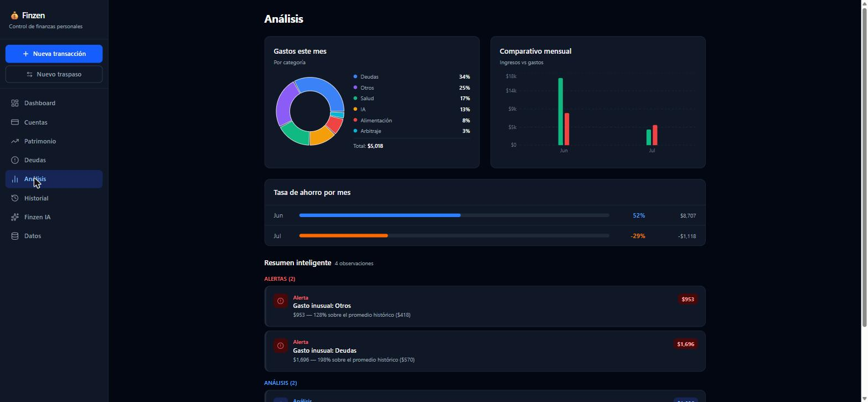Click alert icon beside Gasto inusual: Deudas
Viewport: 868px width, 402px height.
(281, 346)
